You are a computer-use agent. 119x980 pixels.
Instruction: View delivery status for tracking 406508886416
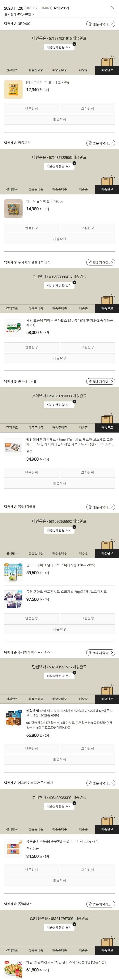click(59, 286)
